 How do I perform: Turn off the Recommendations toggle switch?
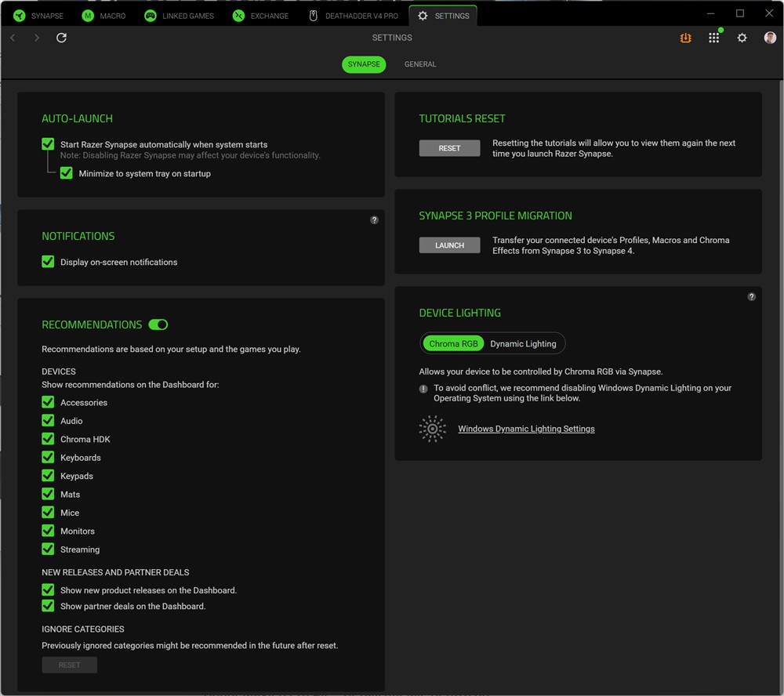[x=158, y=324]
